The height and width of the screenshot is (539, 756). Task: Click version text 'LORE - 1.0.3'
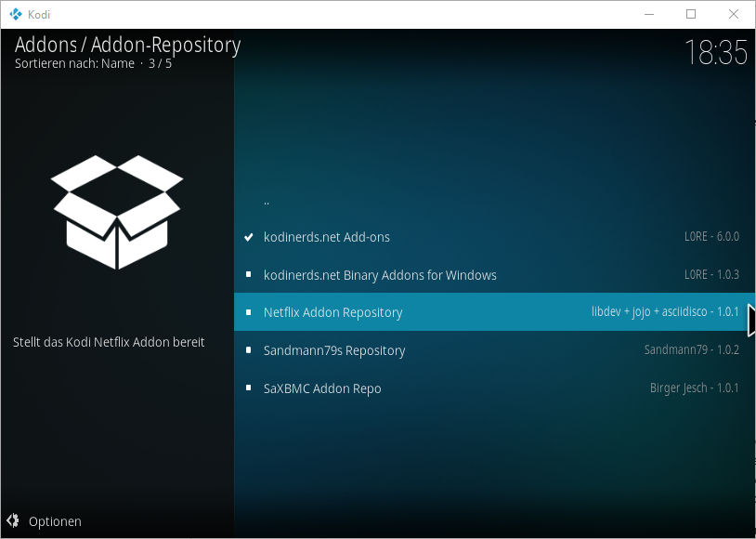tap(711, 274)
